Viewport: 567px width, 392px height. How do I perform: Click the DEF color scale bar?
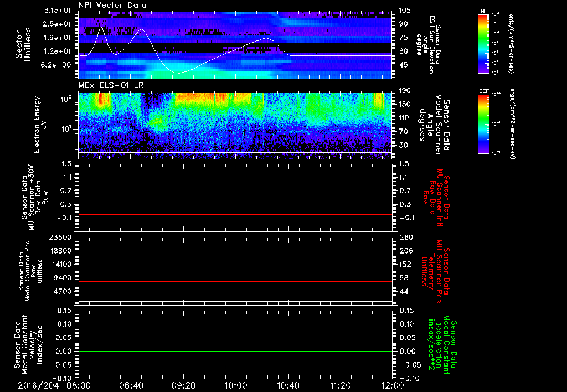[483, 123]
